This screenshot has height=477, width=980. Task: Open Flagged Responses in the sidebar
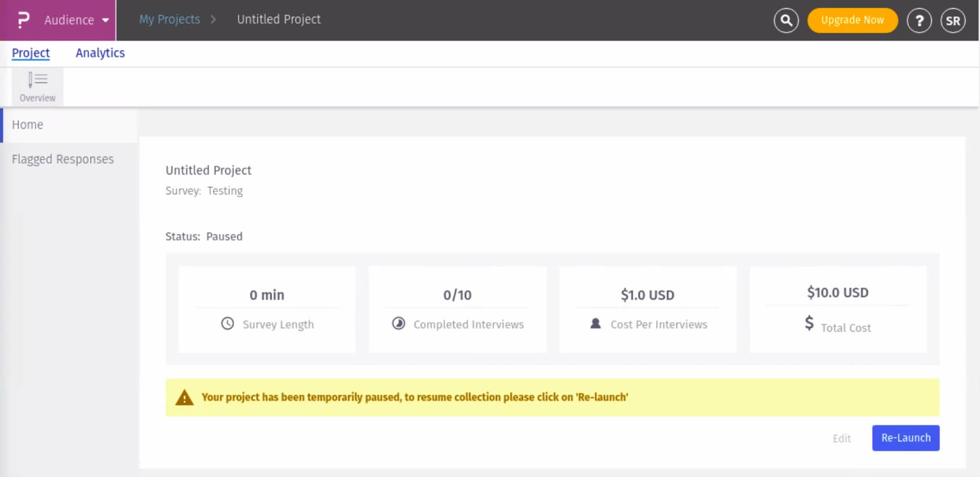click(63, 159)
